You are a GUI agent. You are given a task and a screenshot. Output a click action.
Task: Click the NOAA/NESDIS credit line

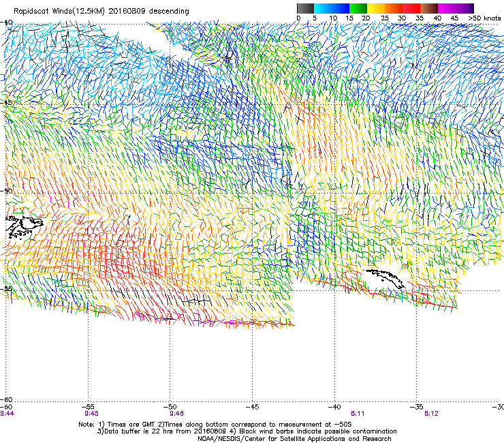294,439
